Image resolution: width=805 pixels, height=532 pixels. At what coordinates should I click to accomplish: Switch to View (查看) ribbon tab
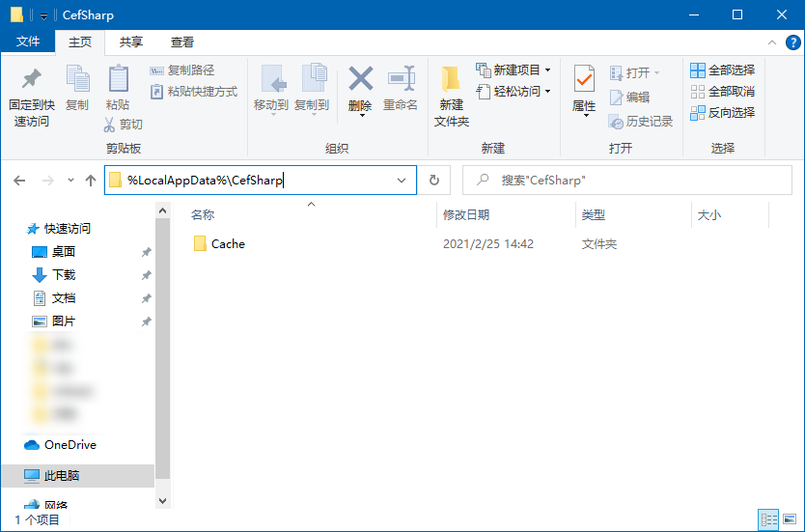pos(182,42)
